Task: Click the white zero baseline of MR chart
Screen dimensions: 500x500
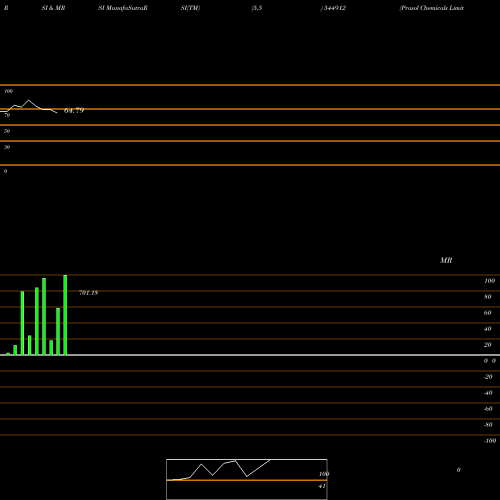Action: (x=250, y=355)
